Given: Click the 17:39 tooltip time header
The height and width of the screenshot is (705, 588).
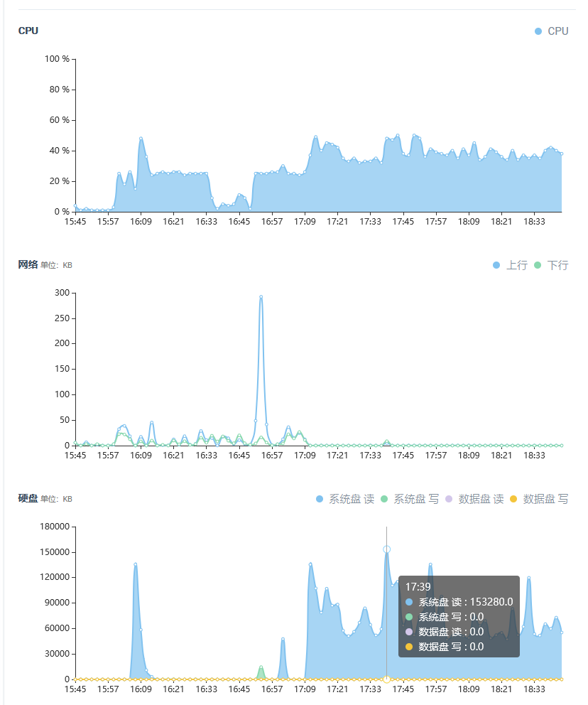Looking at the screenshot, I should (x=418, y=587).
